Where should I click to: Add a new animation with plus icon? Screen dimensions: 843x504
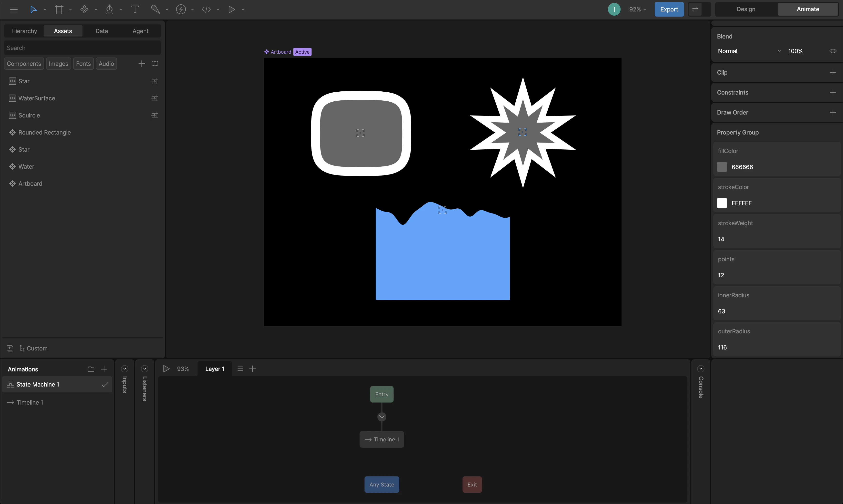coord(104,369)
